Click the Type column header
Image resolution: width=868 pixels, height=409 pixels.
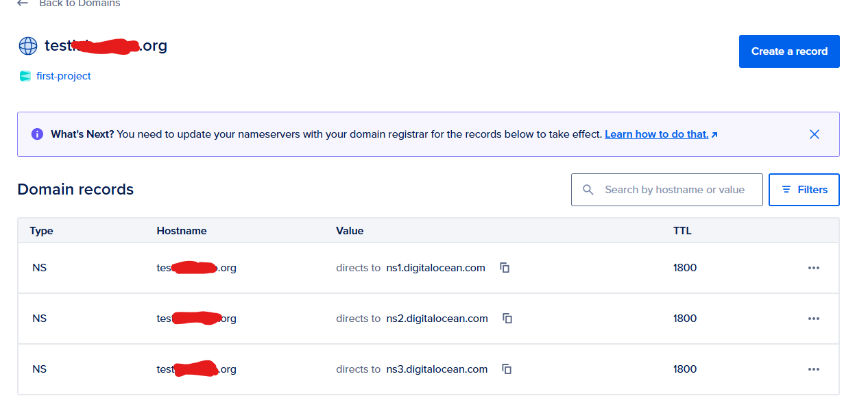[41, 231]
